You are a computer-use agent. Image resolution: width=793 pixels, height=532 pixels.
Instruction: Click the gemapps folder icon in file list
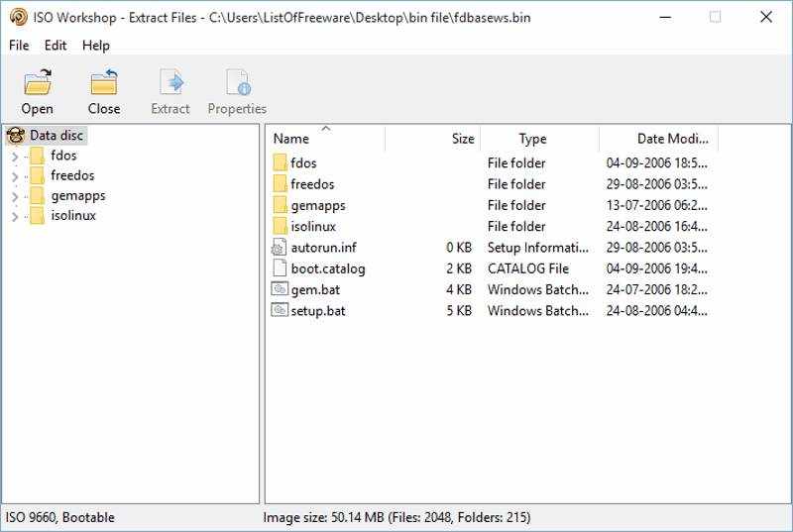pos(280,205)
